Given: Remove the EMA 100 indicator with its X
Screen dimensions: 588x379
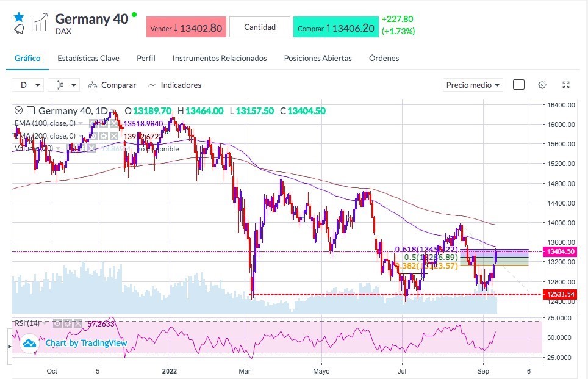Looking at the screenshot, I should tap(114, 123).
